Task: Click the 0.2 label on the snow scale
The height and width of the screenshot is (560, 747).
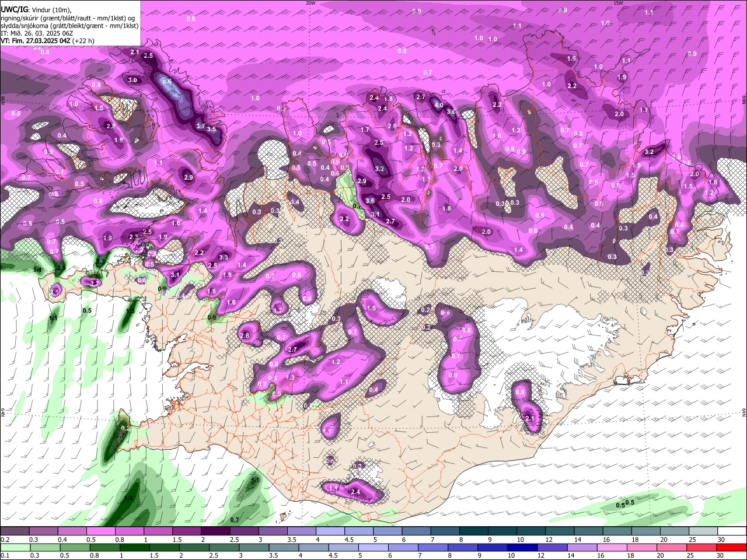Action: pyautogui.click(x=5, y=540)
